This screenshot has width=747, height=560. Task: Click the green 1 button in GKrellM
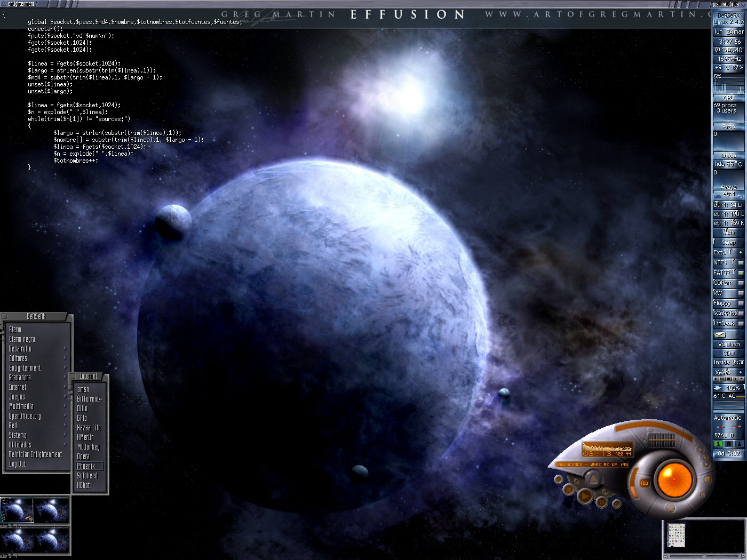tap(718, 444)
